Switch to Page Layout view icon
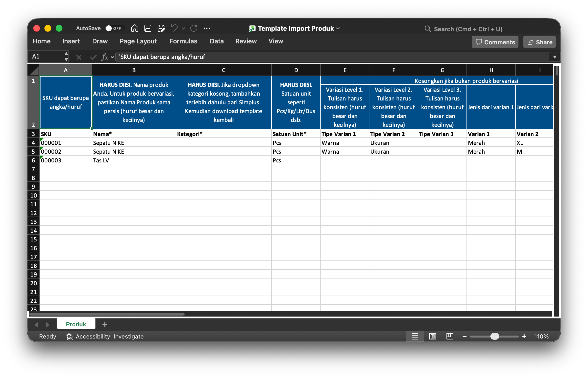The height and width of the screenshot is (378, 588). (432, 336)
